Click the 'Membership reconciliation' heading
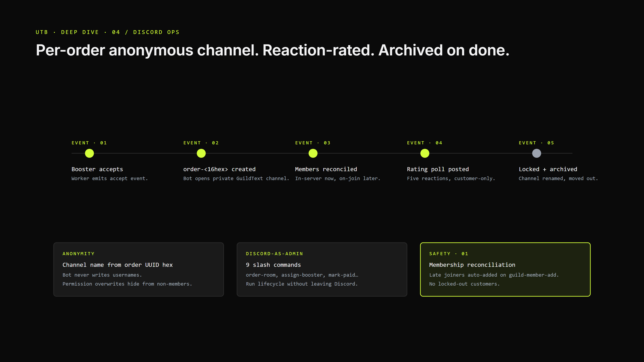The width and height of the screenshot is (644, 362). pyautogui.click(x=472, y=265)
